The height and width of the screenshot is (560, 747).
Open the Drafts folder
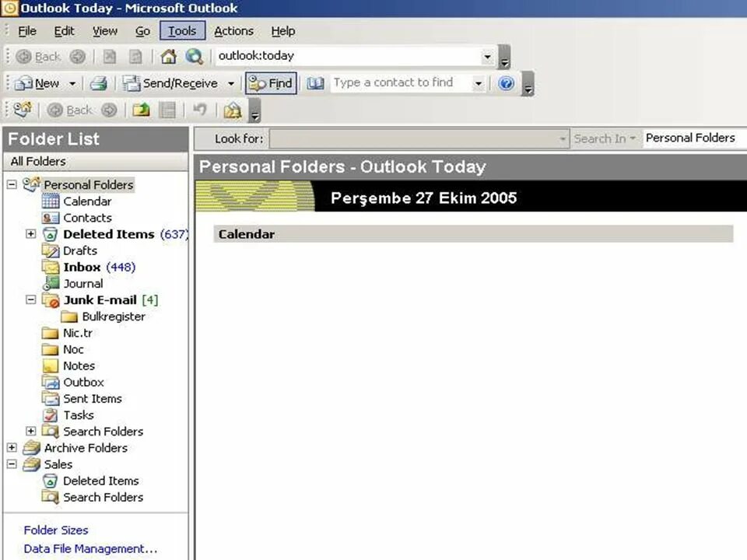80,251
